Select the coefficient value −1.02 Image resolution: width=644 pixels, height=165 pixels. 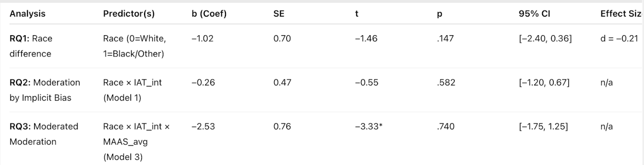(x=203, y=39)
